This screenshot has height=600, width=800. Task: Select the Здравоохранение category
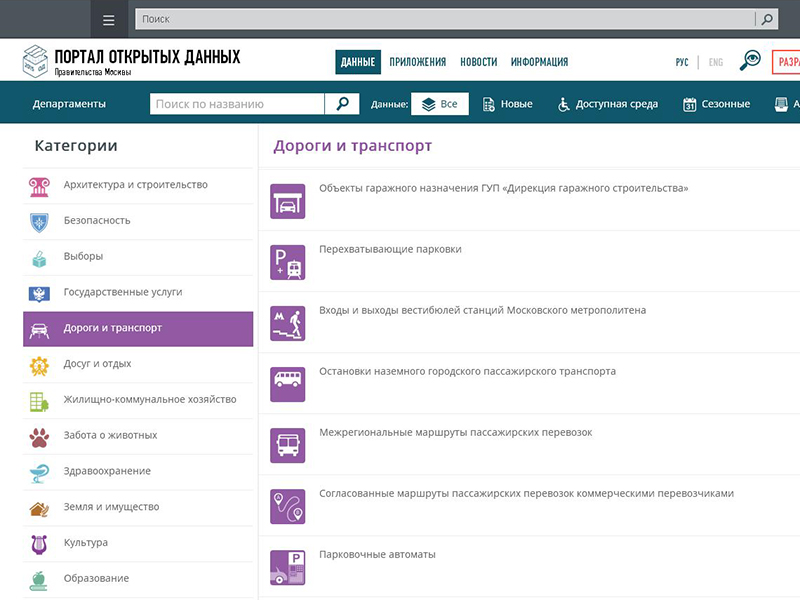[x=107, y=471]
